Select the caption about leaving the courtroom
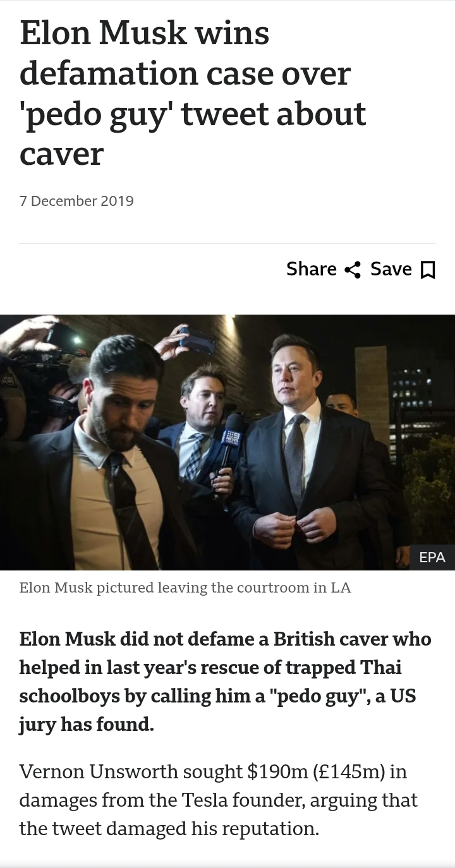The image size is (455, 868). pyautogui.click(x=185, y=588)
